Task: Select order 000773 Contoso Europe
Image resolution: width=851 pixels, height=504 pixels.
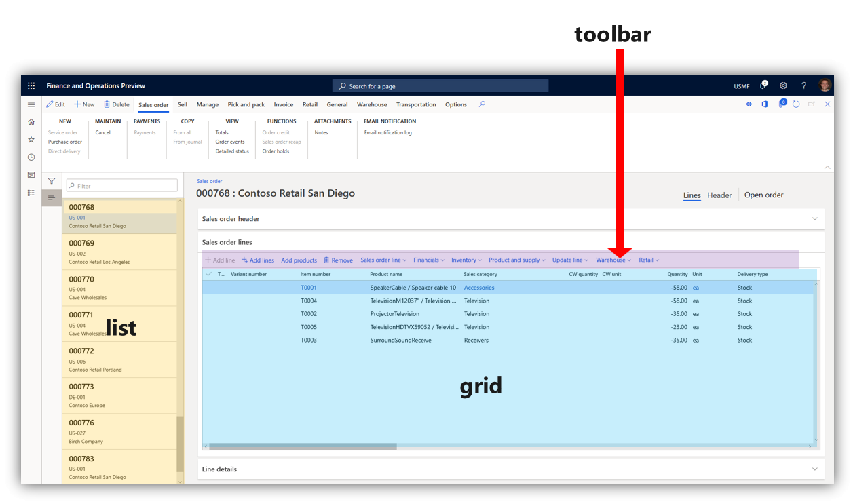Action: [x=119, y=395]
